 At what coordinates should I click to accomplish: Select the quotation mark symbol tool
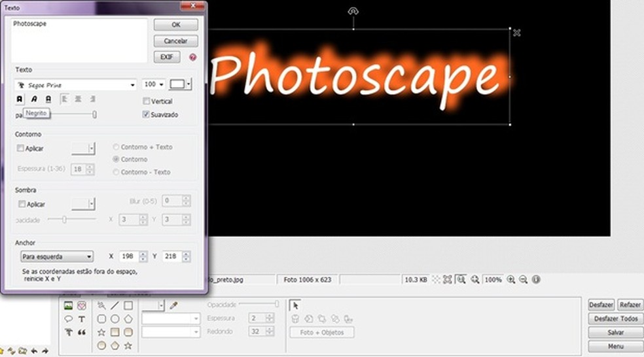click(82, 332)
